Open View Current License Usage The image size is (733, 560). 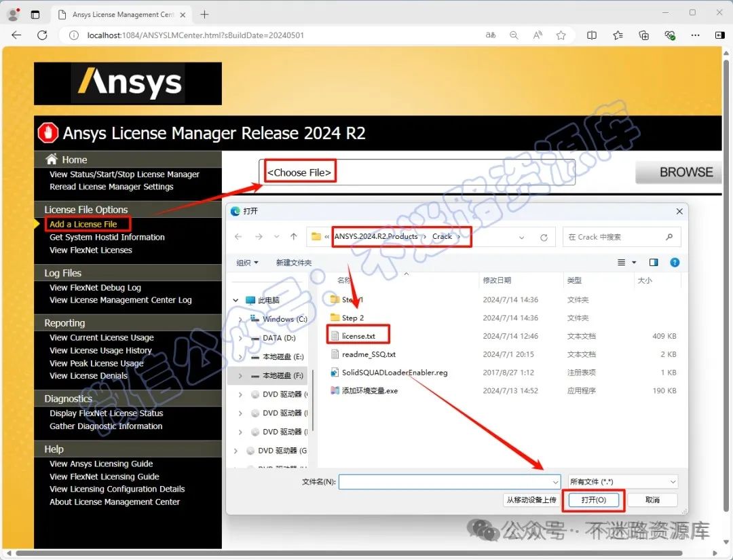tap(101, 337)
